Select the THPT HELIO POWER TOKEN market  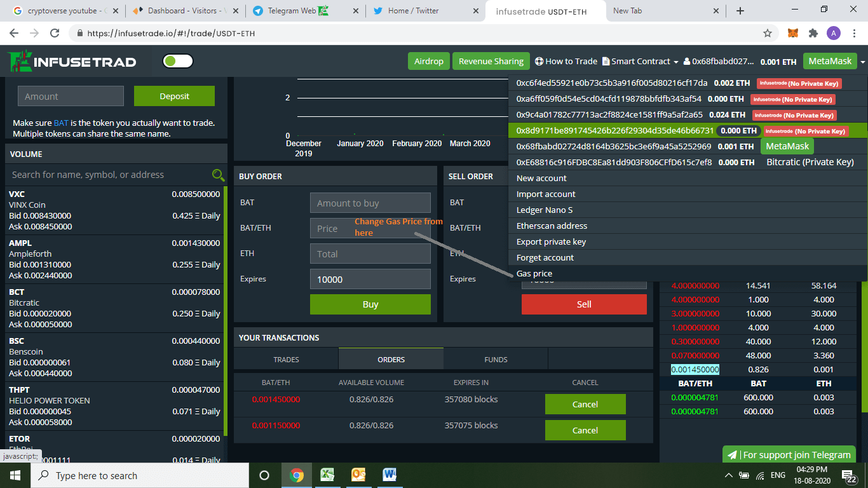pyautogui.click(x=114, y=406)
